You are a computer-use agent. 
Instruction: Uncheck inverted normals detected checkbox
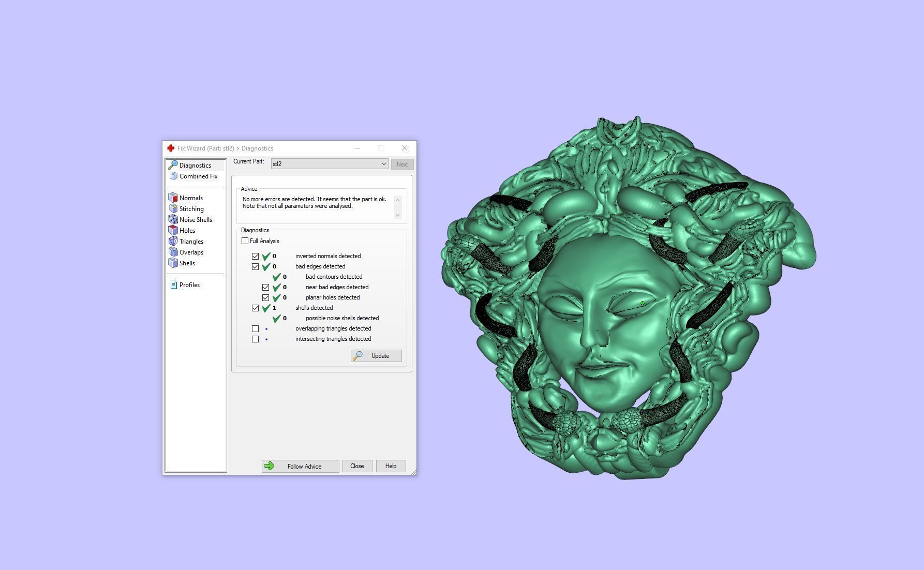255,256
